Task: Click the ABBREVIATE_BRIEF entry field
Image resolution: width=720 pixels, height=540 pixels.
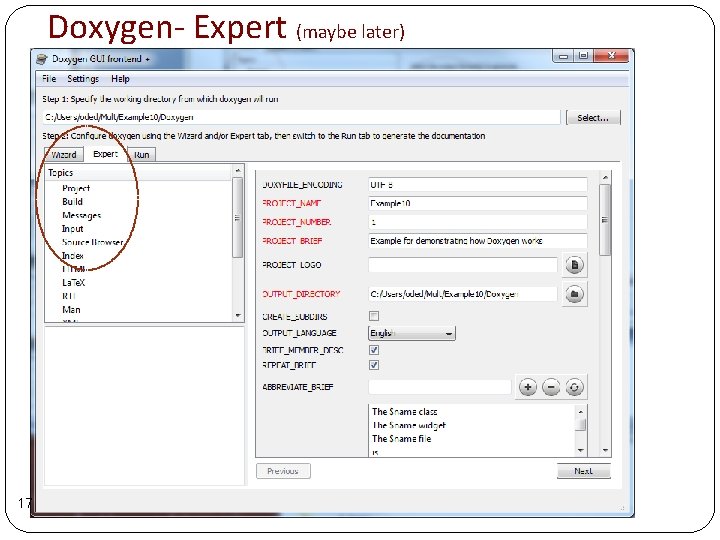Action: 439,387
